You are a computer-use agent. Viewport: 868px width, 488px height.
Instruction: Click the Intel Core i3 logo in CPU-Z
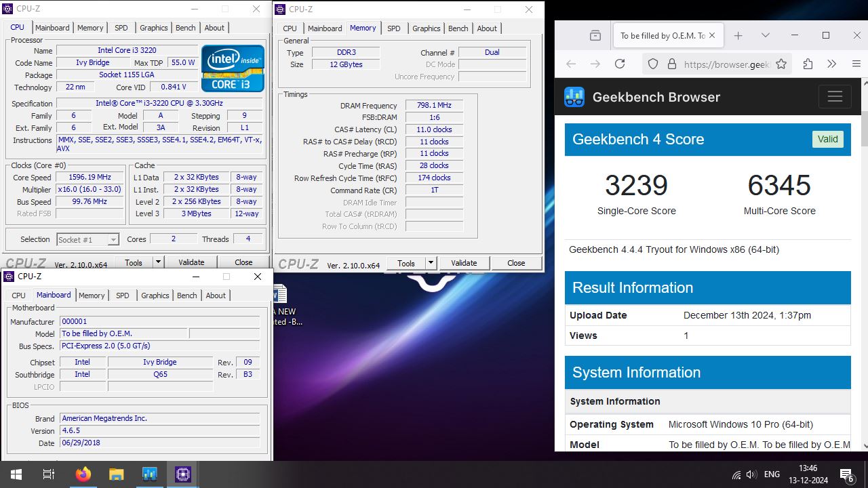233,68
